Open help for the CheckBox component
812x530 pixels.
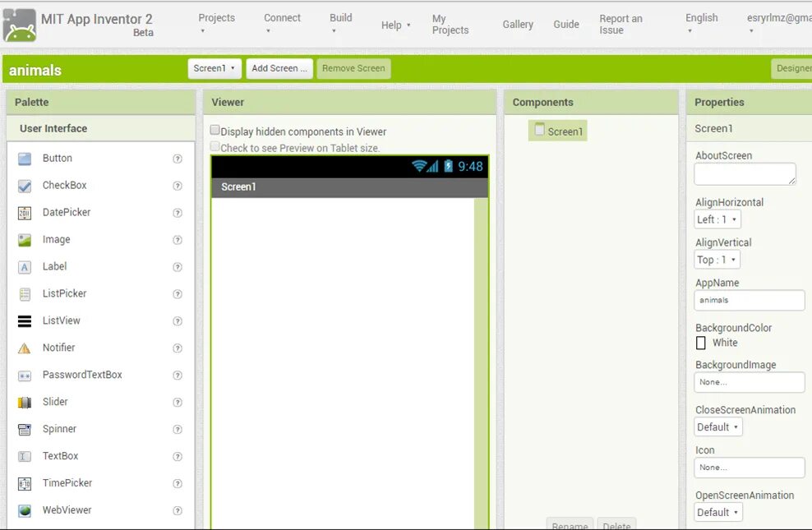click(177, 186)
